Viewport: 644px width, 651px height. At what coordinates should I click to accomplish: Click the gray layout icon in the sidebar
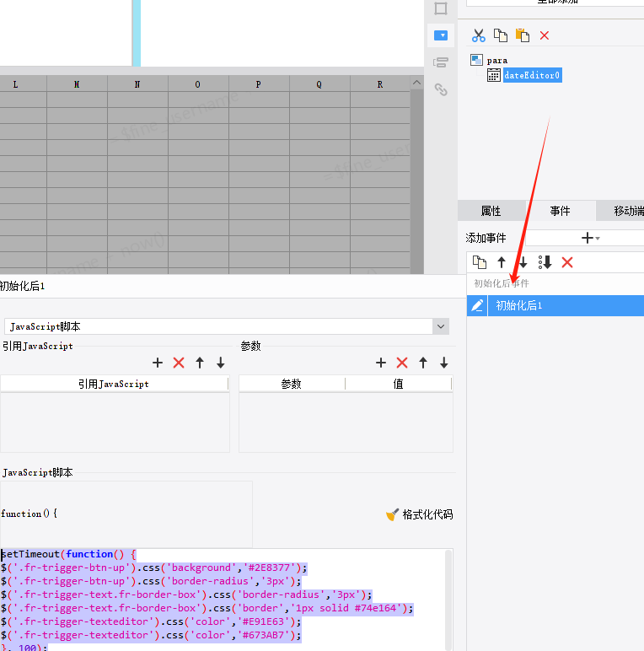[x=441, y=62]
